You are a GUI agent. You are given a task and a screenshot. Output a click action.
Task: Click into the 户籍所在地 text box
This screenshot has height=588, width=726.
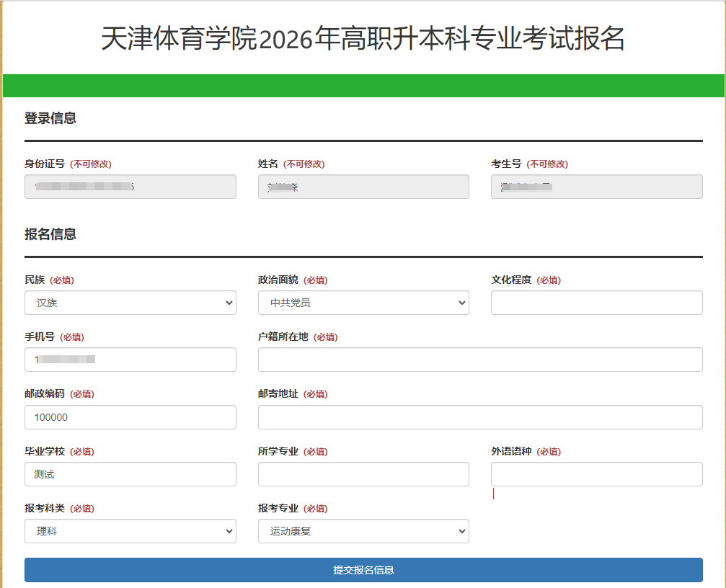[x=479, y=360]
